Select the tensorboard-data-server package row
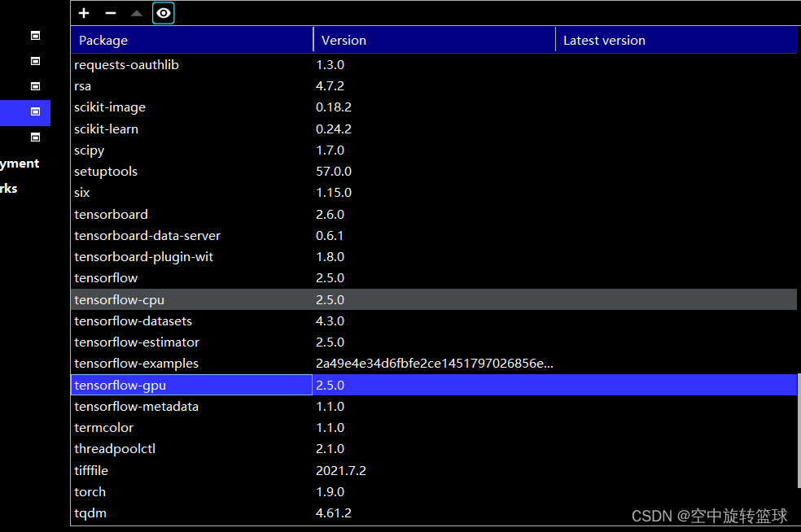Image resolution: width=801 pixels, height=532 pixels. [x=434, y=235]
